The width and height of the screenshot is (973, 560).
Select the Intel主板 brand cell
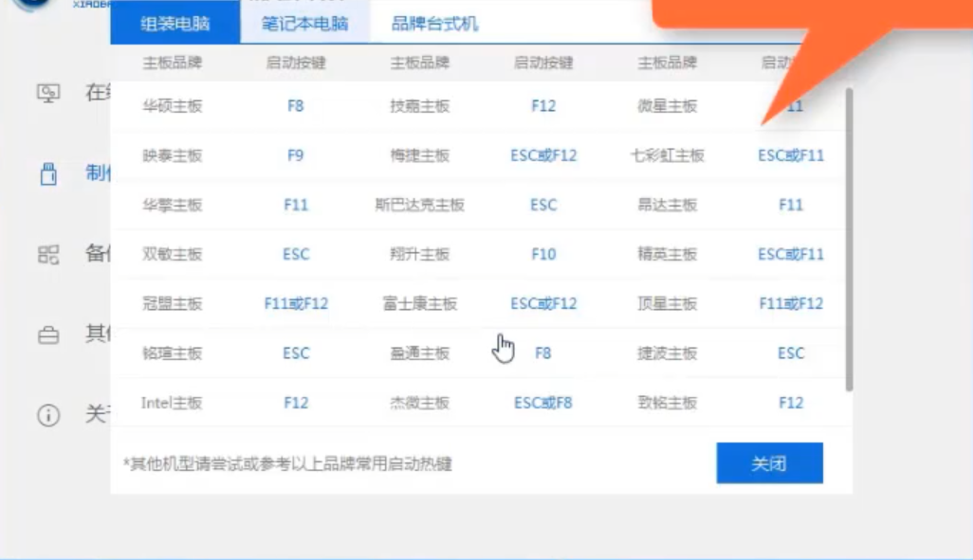point(173,403)
